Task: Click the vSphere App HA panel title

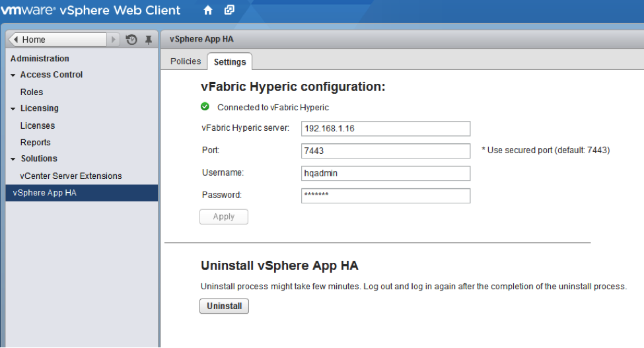Action: (201, 39)
